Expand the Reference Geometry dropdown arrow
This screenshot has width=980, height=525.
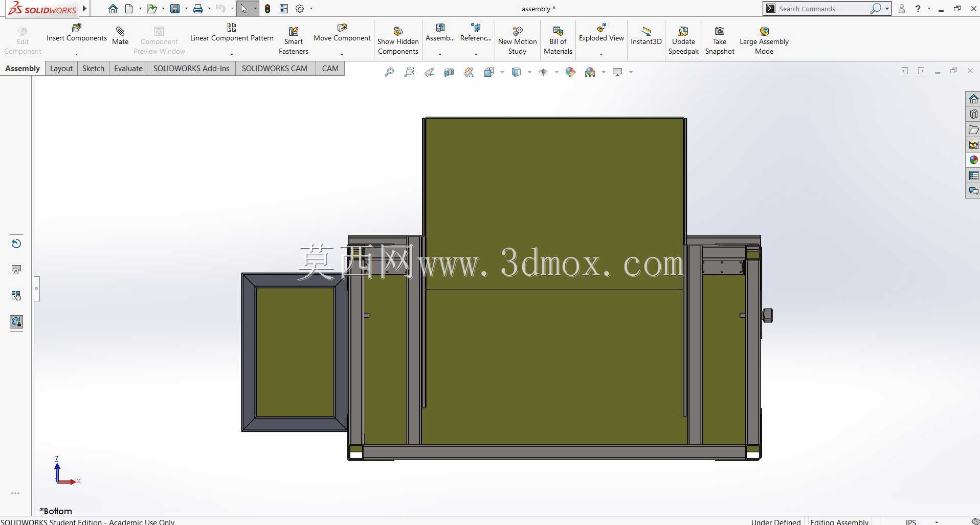476,54
